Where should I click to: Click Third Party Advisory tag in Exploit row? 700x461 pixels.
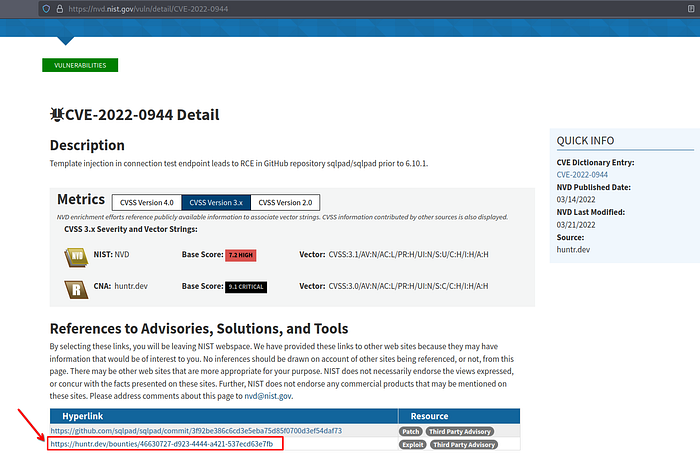464,444
